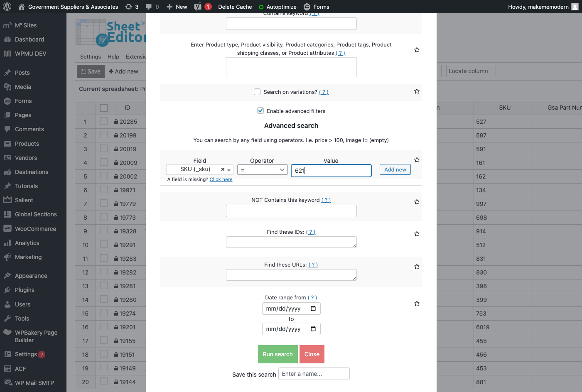
Task: Open the Operator dropdown showing equals
Action: click(x=263, y=169)
